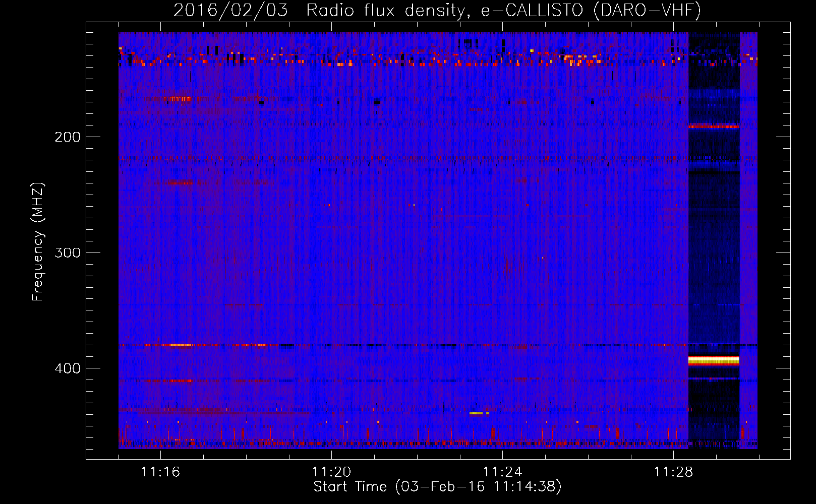Click the 11:28 time tick label
This screenshot has height=504, width=816.
(673, 472)
